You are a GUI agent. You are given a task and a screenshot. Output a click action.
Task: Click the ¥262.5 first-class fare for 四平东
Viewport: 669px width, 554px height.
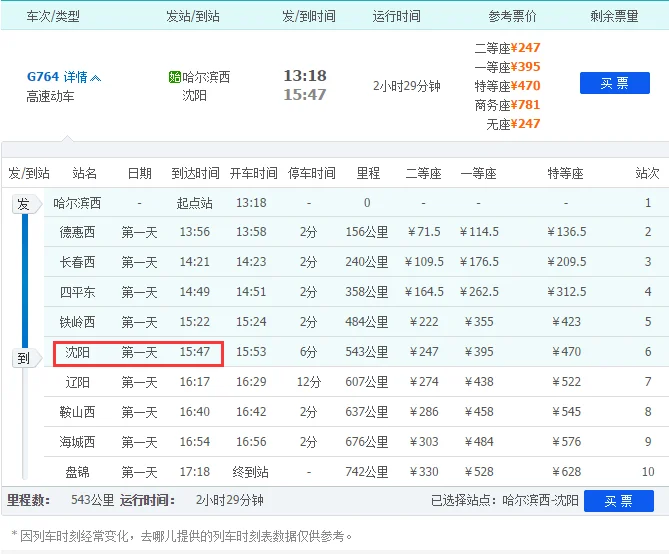point(479,292)
